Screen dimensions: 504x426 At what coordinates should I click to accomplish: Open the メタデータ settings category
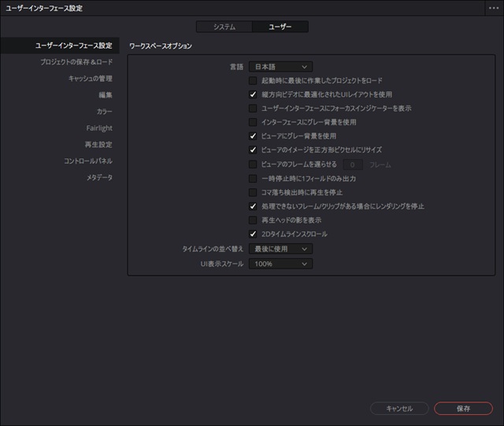click(99, 177)
